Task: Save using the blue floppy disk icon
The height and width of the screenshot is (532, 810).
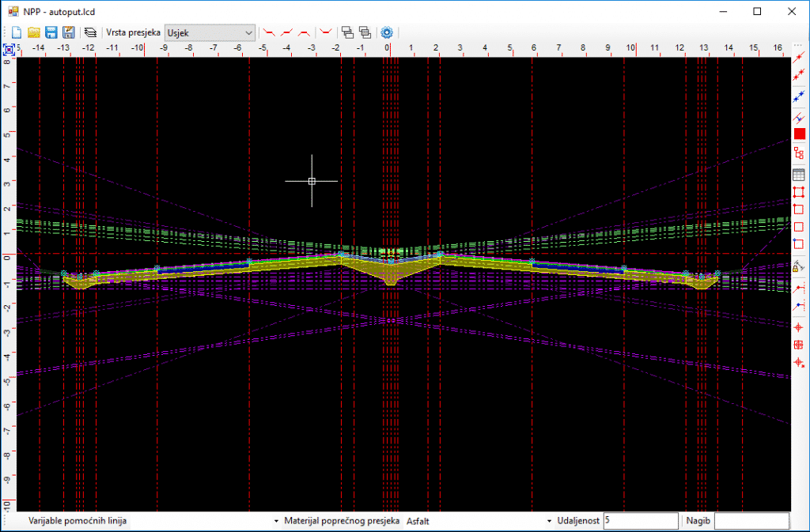Action: (51, 32)
